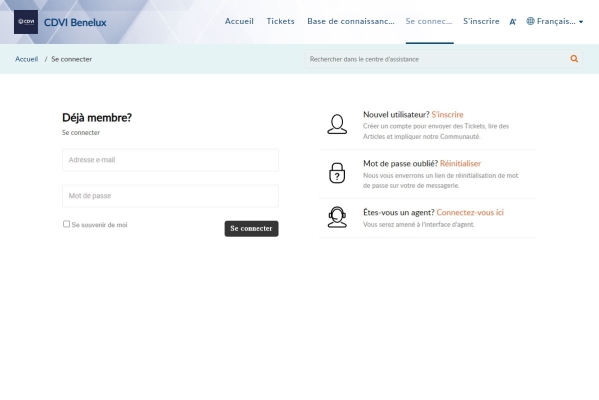Click the Se souvenir de moi label

99,225
